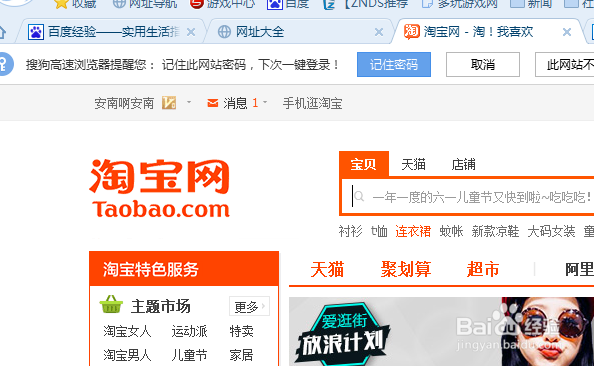
Task: Open the 主题市场 heading
Action: [161, 306]
